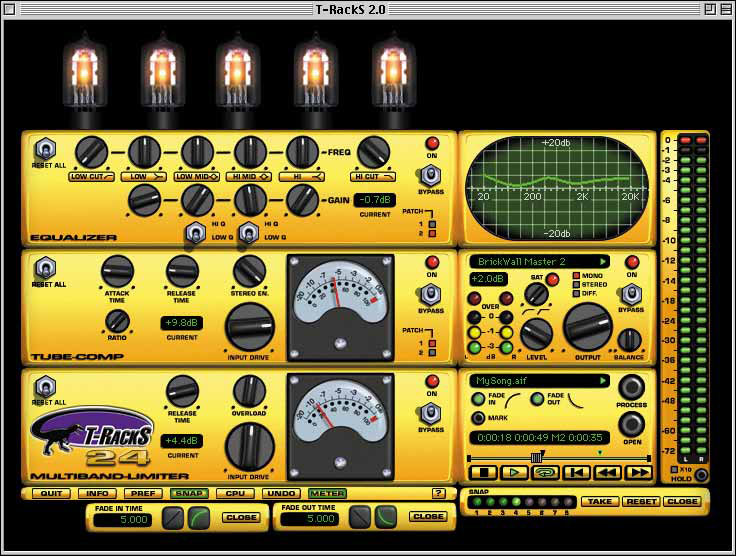
Task: Flip the LOW MID Q switch
Action: tap(196, 233)
